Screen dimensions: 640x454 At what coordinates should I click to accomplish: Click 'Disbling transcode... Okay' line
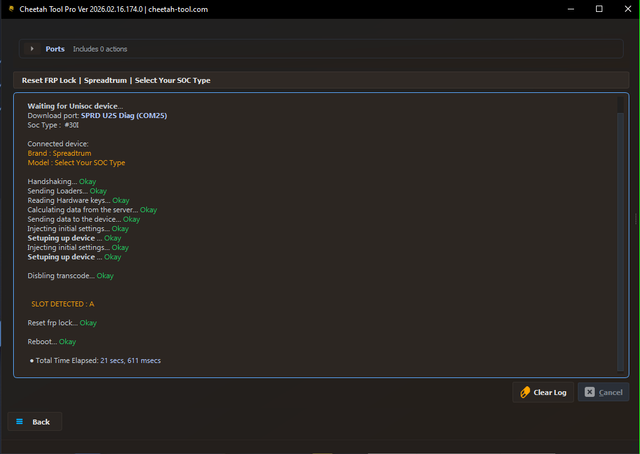click(71, 276)
